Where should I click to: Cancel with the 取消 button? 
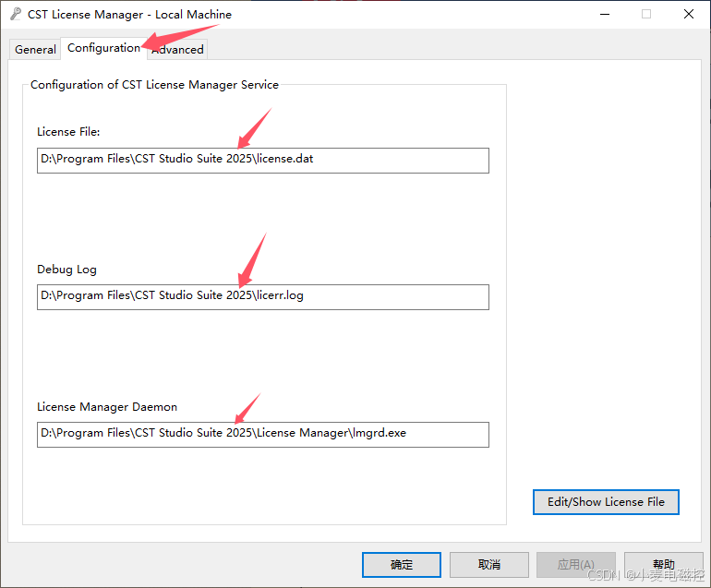[488, 564]
